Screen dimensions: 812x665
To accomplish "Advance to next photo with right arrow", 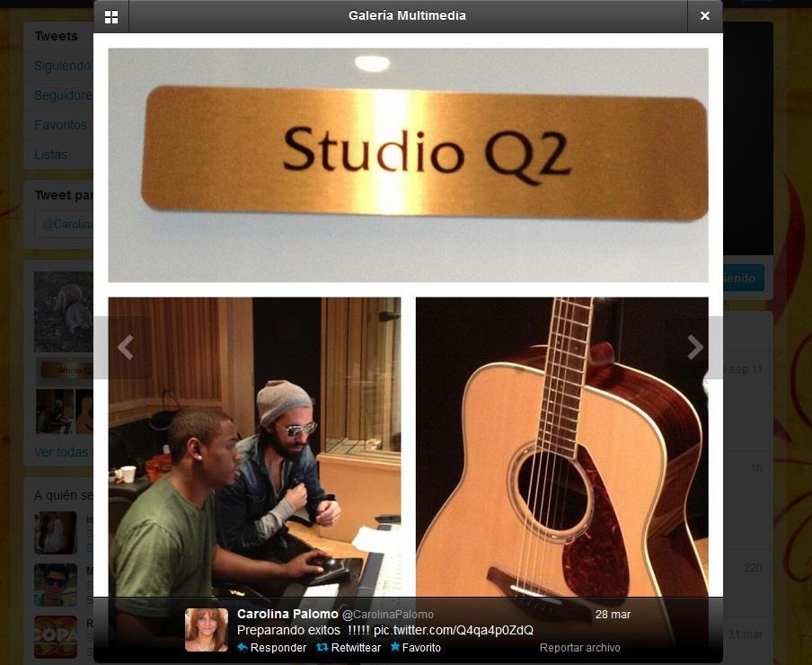I will tap(695, 347).
